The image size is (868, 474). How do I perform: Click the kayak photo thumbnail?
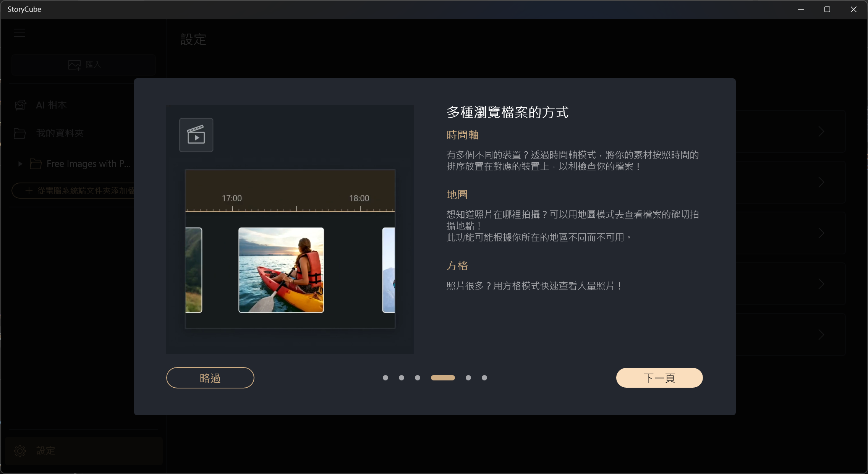281,270
